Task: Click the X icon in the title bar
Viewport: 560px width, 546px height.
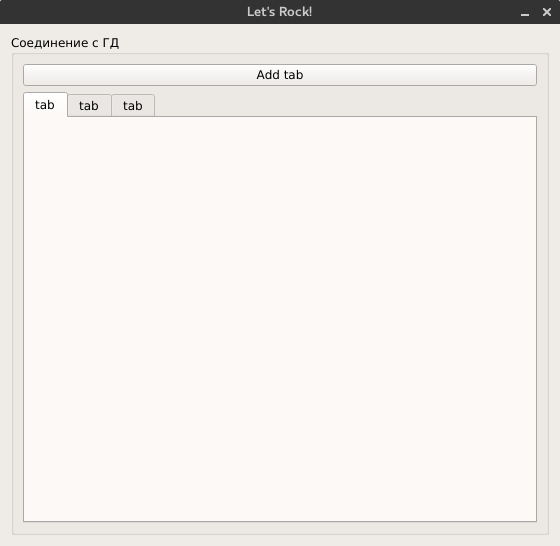Action: click(x=547, y=12)
